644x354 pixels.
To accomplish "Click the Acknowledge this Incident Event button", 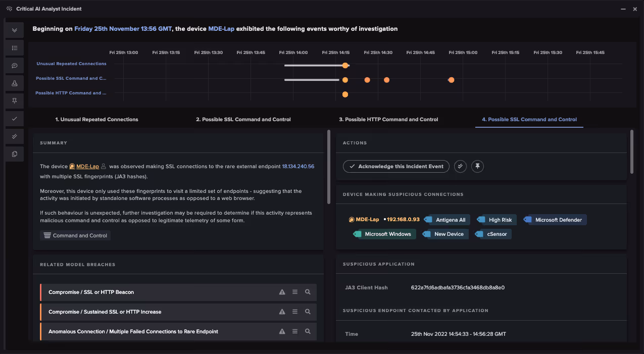I will [x=396, y=166].
